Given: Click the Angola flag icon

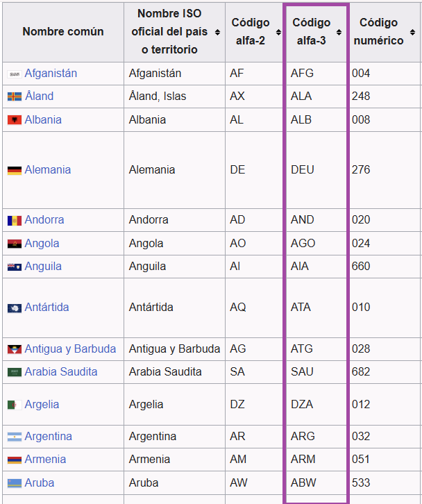Looking at the screenshot, I should pyautogui.click(x=14, y=244).
